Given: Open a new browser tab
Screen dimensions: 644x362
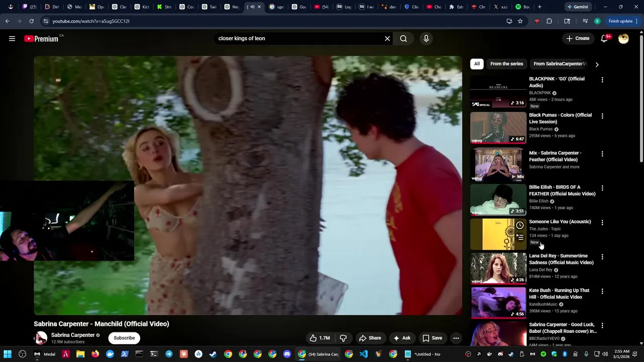Looking at the screenshot, I should [539, 7].
